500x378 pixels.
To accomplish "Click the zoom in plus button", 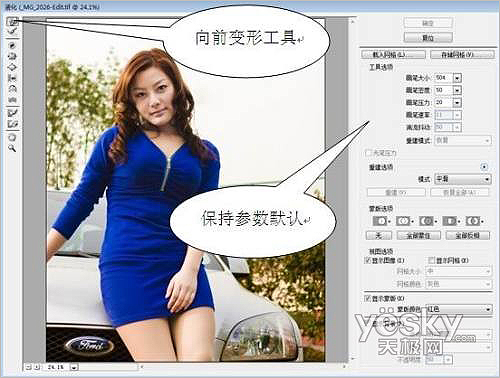I will point(37,367).
